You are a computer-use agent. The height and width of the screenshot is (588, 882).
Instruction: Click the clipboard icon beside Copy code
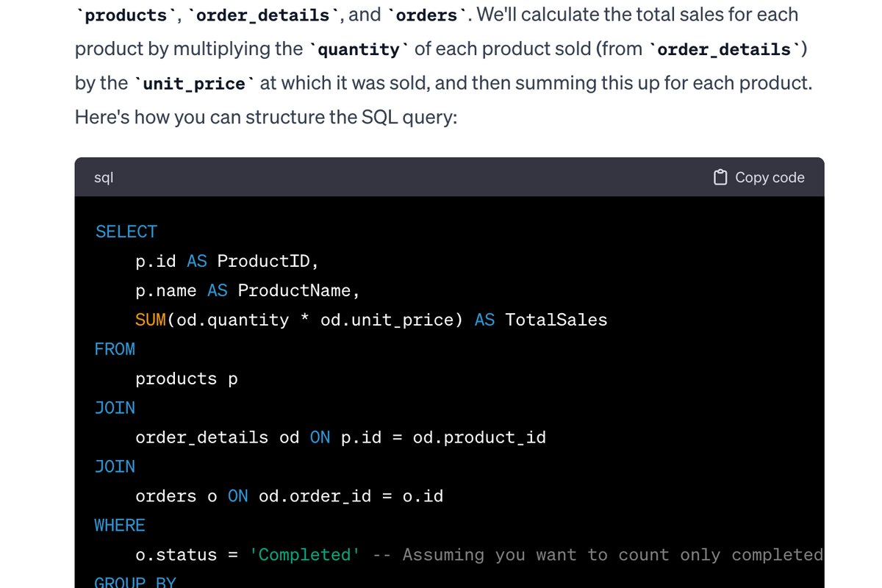tap(720, 177)
